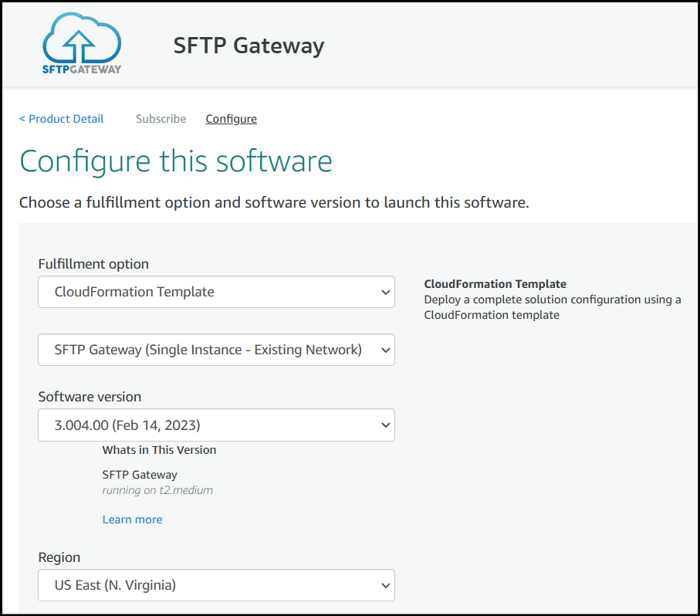
Task: Click the Deploy a complete solution description
Action: point(553,307)
